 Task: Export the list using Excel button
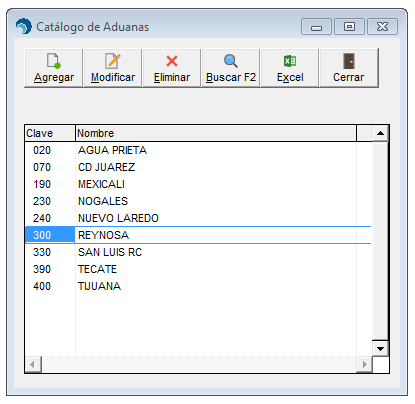pos(290,68)
